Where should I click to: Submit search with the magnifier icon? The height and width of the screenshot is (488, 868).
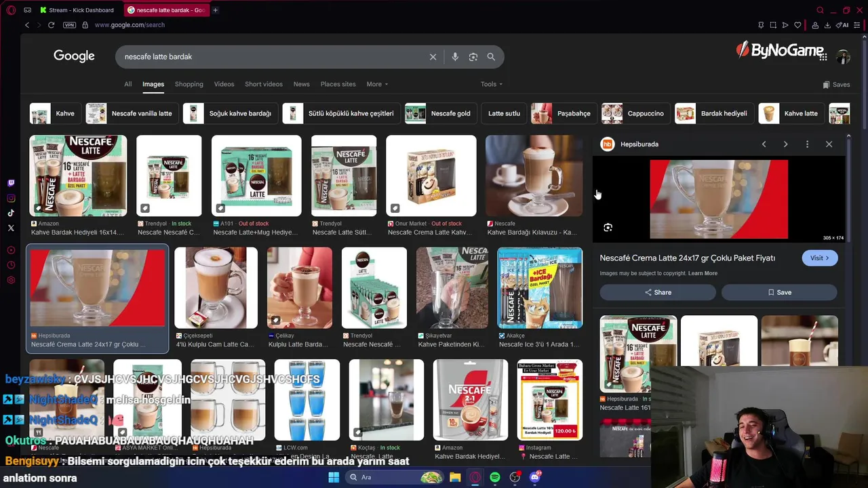tap(491, 57)
